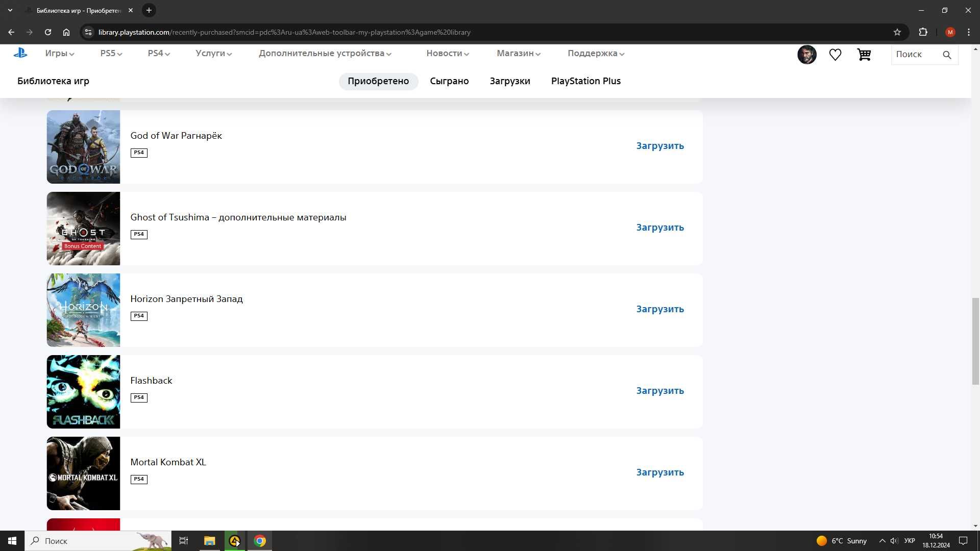The height and width of the screenshot is (551, 980).
Task: Click Загрузить for Ghost of Tsushima
Action: (x=660, y=228)
